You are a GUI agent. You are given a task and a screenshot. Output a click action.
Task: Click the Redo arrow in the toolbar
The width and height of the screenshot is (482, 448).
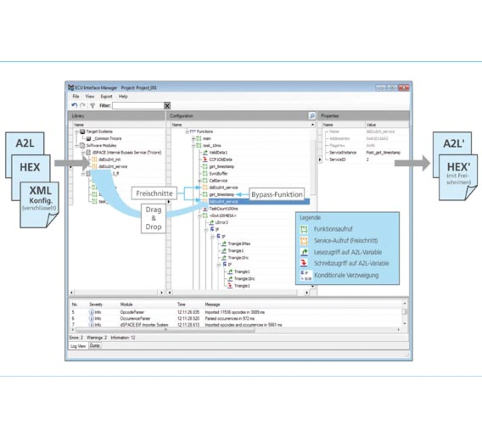tap(82, 106)
